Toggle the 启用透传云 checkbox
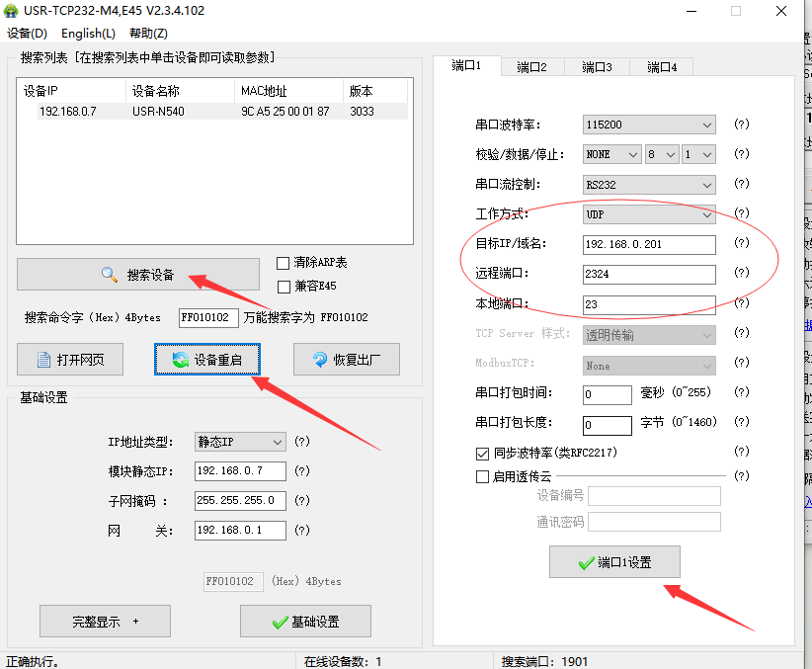This screenshot has height=669, width=812. 482,476
